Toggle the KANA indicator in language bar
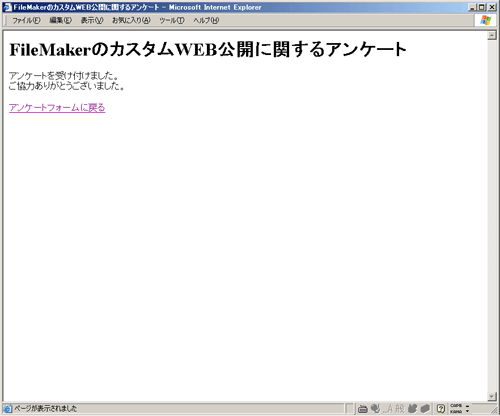The height and width of the screenshot is (416, 500). (x=456, y=411)
